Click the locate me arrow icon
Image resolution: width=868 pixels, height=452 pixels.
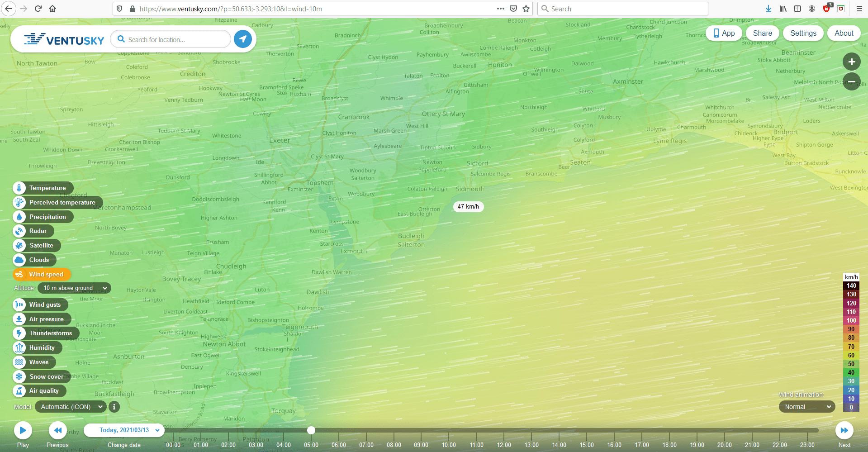click(243, 39)
